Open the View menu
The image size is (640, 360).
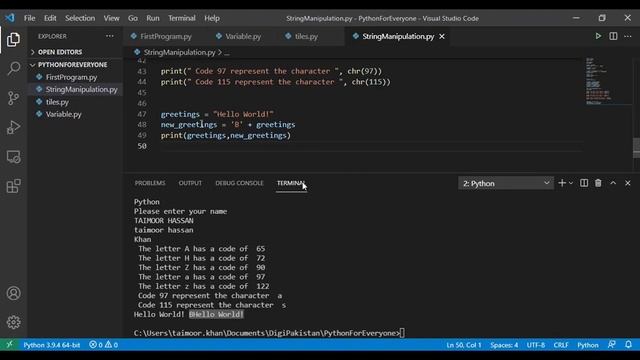[111, 18]
